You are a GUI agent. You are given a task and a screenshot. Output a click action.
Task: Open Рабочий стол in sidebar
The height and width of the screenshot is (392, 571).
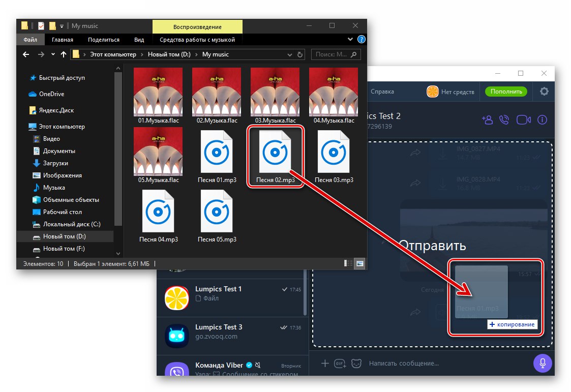pyautogui.click(x=57, y=212)
